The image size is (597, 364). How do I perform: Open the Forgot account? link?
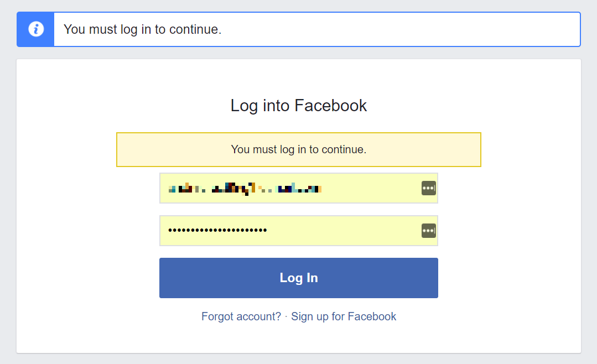(x=241, y=316)
